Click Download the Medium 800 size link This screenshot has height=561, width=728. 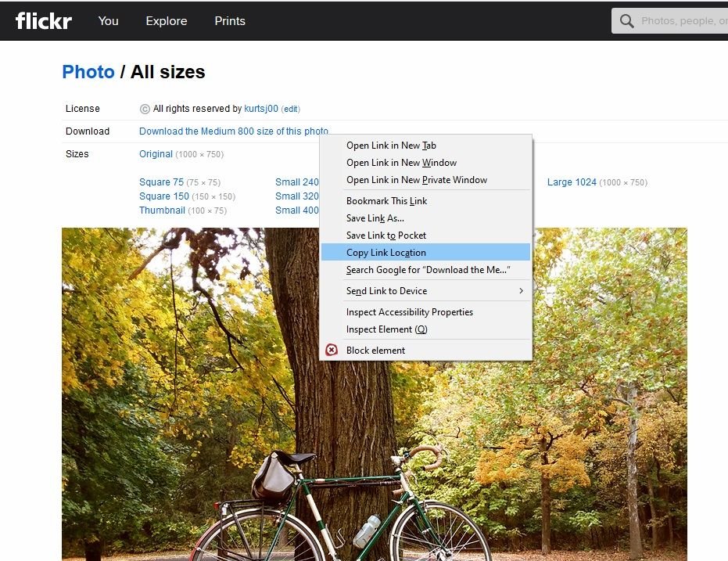point(234,131)
